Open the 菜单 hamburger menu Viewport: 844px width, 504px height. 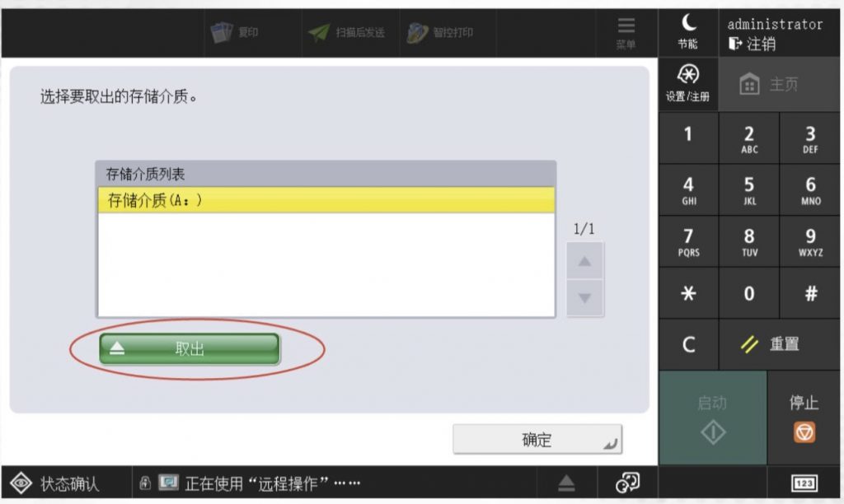coord(626,33)
